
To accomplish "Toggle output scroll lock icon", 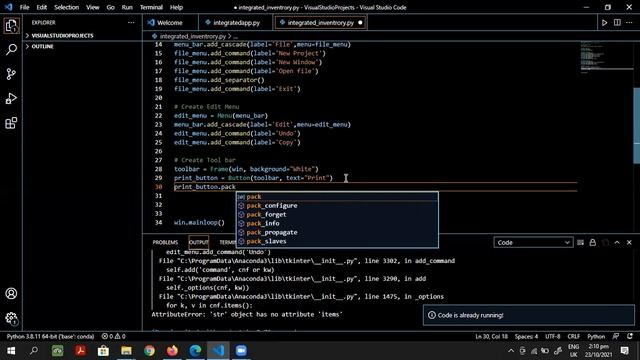I will click(593, 242).
